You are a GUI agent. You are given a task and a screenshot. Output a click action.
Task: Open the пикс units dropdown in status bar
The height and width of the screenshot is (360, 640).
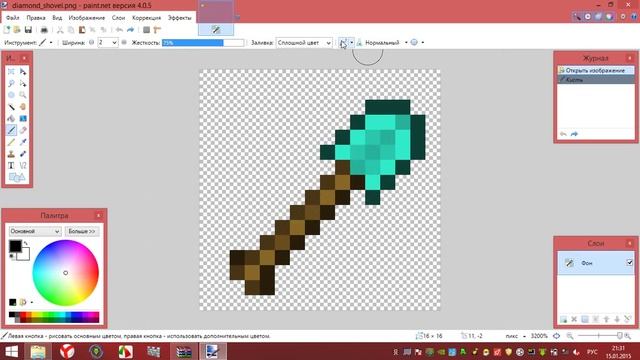[x=524, y=336]
